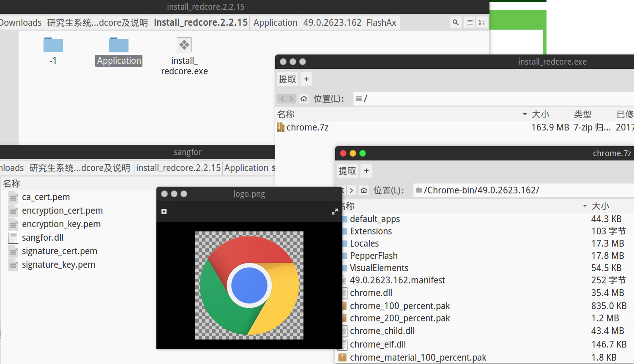Select encryption_key.pem in sangfor window
This screenshot has width=634, height=364.
pyautogui.click(x=61, y=224)
